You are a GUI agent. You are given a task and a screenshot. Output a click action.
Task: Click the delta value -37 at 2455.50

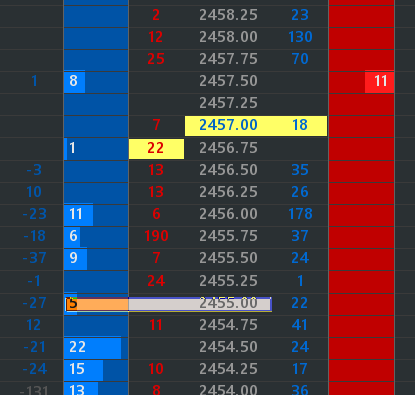coord(34,258)
